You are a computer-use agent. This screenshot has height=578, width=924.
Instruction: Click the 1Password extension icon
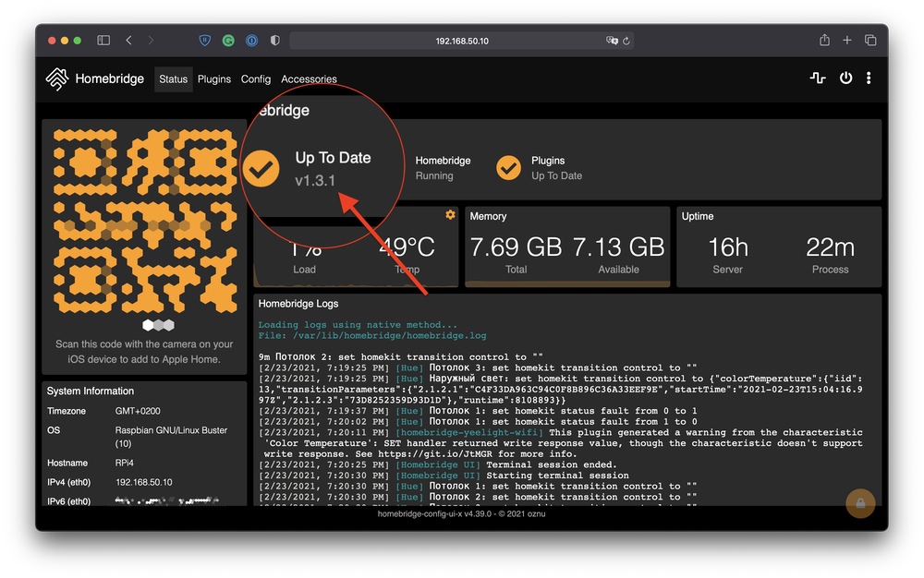pos(251,40)
